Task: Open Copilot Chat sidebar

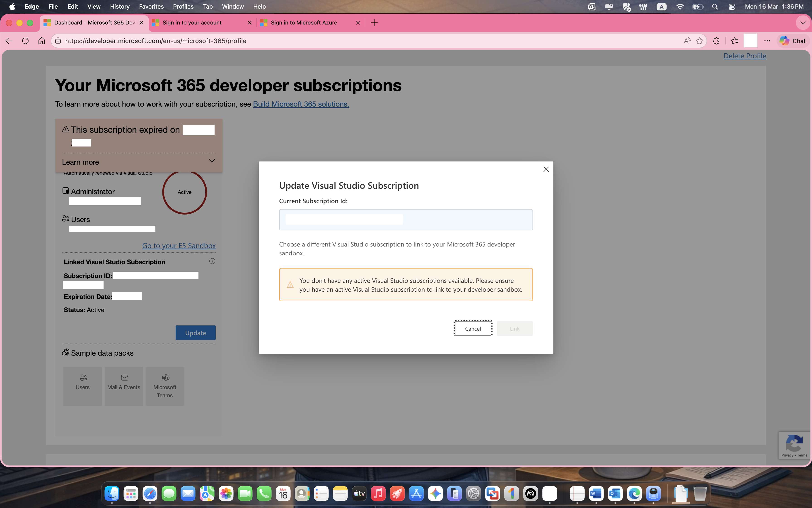Action: 793,41
